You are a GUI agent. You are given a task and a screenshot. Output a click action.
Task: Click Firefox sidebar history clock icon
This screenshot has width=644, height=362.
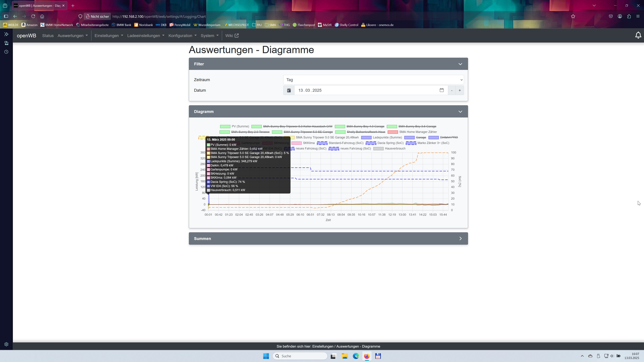click(6, 52)
